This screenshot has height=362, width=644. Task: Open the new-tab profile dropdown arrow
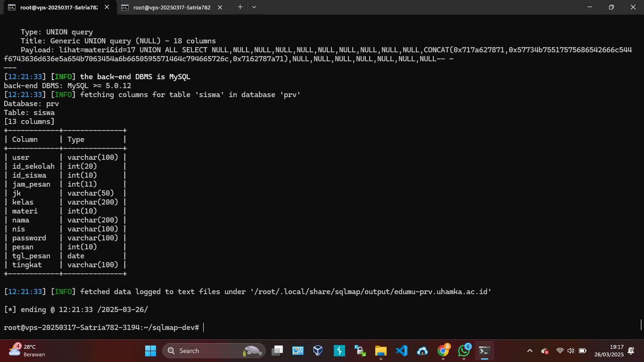click(254, 7)
